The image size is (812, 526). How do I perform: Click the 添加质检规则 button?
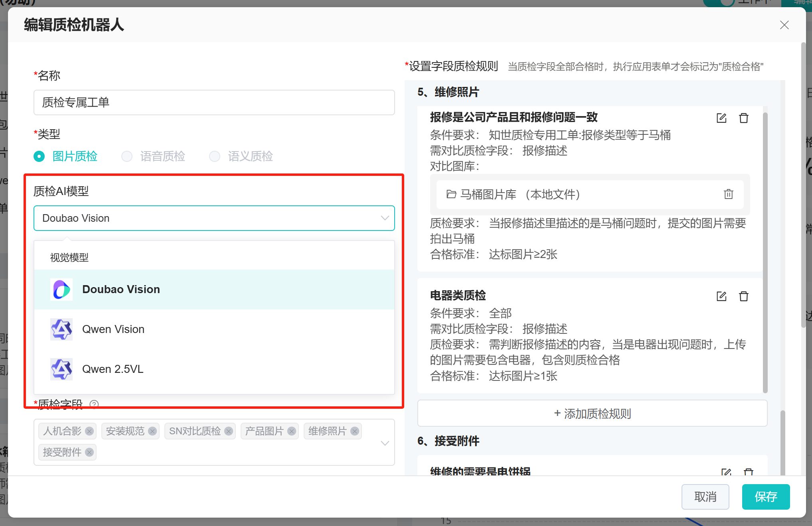point(592,414)
